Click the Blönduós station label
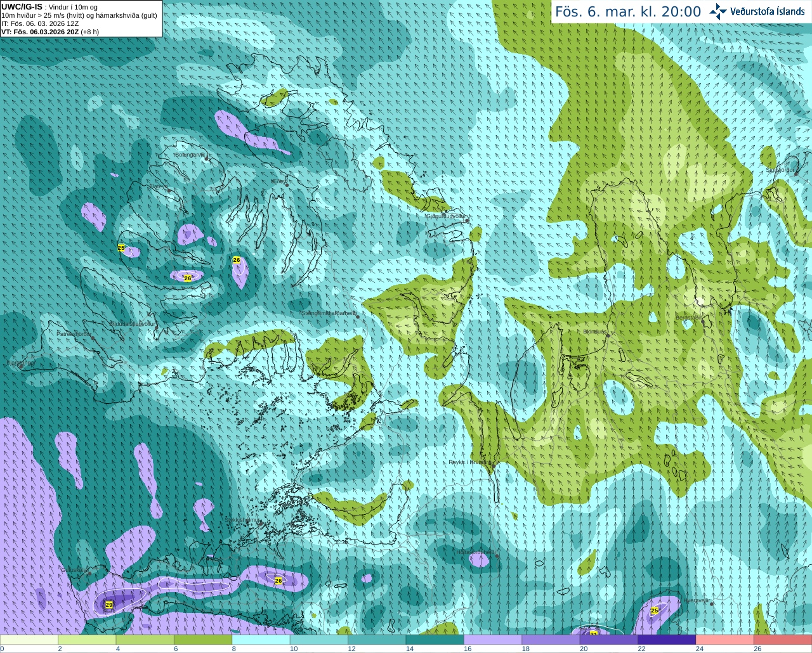Screen dimensions: 812x653 (x=595, y=332)
